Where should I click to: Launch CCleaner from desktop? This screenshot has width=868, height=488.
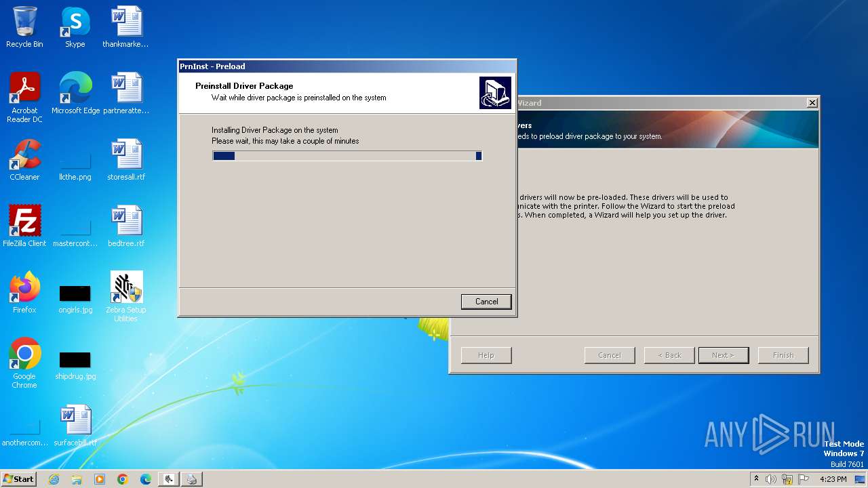click(24, 160)
